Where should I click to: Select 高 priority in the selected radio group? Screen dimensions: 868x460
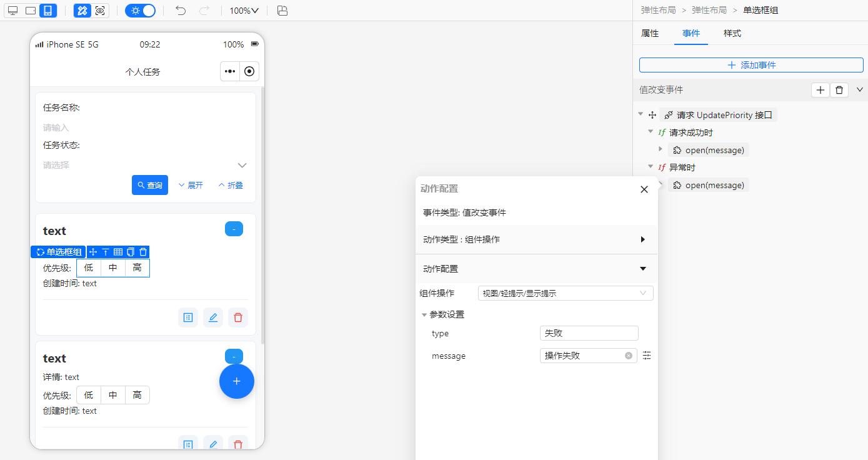pyautogui.click(x=137, y=268)
